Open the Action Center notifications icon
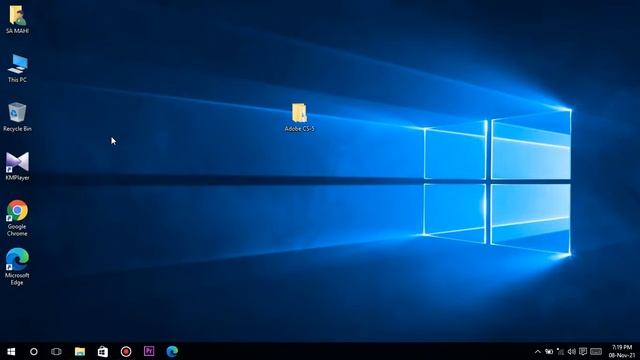 (583, 351)
